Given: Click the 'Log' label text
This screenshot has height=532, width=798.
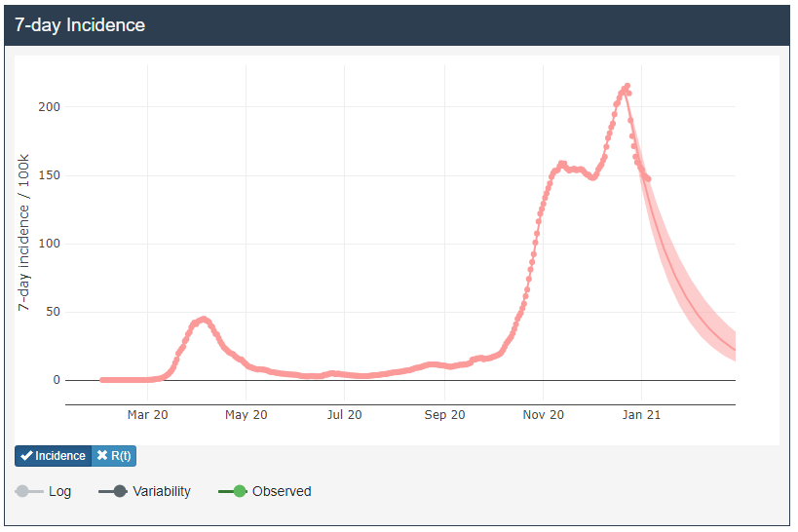Looking at the screenshot, I should point(59,492).
